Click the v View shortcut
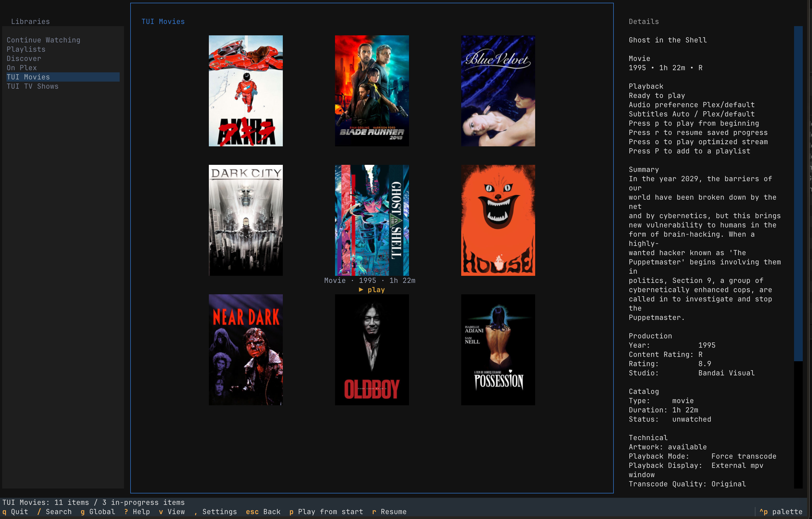This screenshot has width=812, height=519. coord(172,512)
